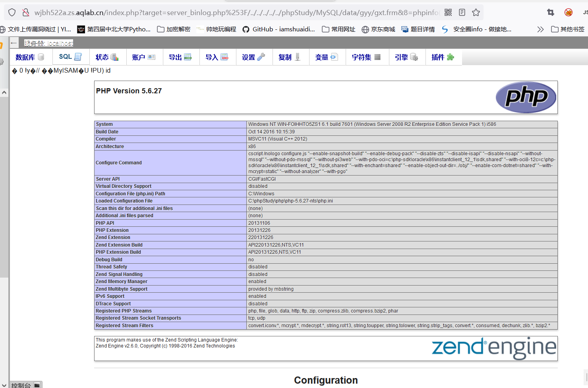Click the Zend Engine logo
588x388 pixels.
494,348
